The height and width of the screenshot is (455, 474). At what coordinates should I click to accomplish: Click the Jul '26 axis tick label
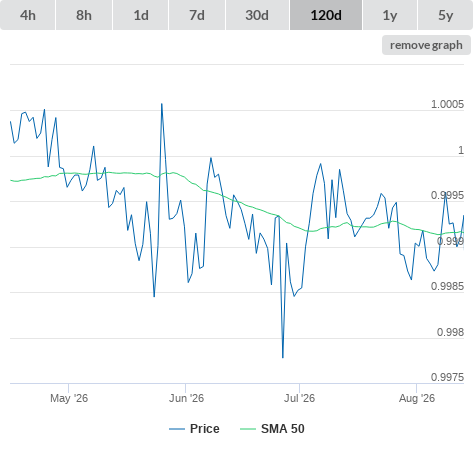coord(299,398)
